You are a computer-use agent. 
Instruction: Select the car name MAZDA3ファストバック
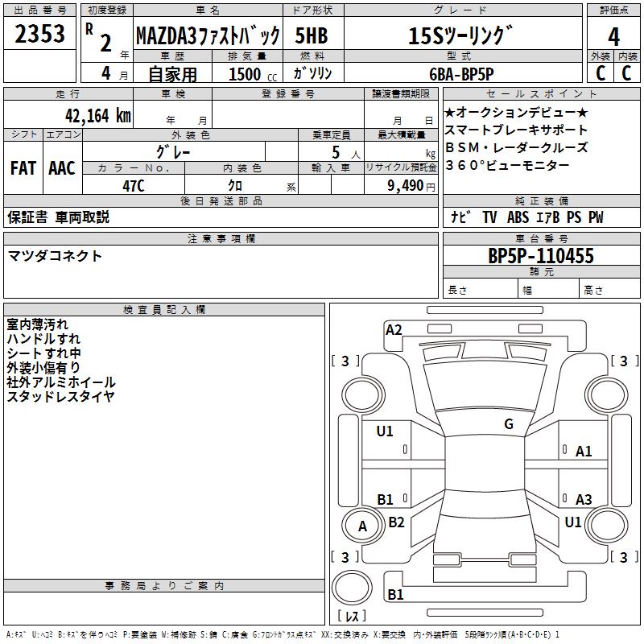(x=208, y=35)
